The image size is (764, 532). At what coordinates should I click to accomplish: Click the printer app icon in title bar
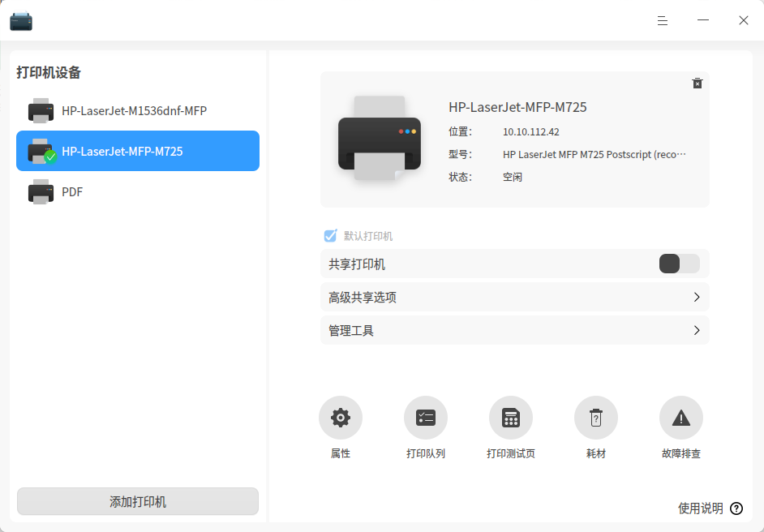coord(21,21)
